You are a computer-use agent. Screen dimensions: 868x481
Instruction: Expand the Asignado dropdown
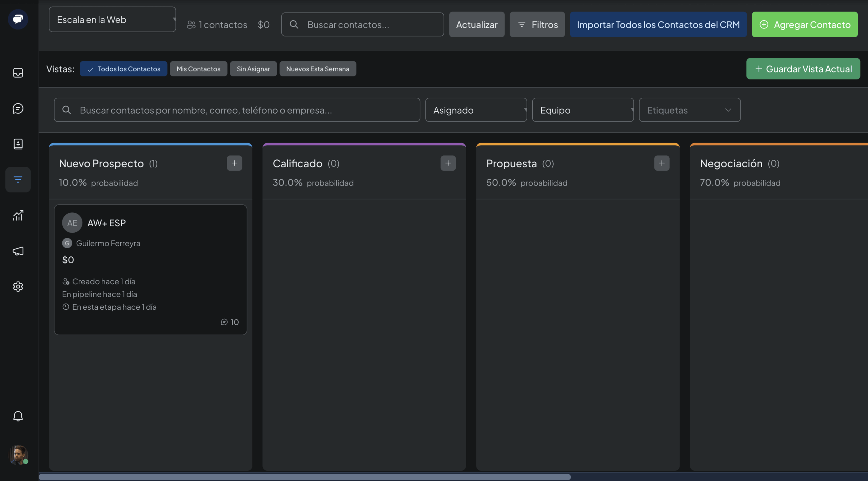[476, 110]
